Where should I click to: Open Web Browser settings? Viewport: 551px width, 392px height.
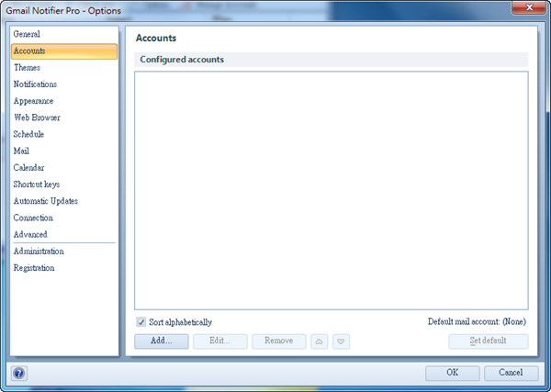pos(64,118)
